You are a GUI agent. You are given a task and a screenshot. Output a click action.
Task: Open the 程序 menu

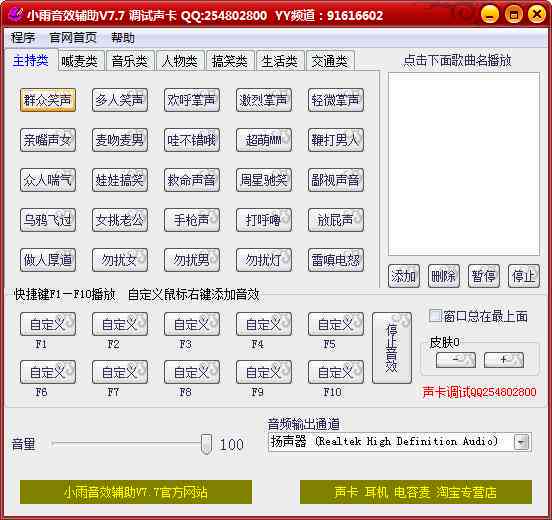pos(23,38)
